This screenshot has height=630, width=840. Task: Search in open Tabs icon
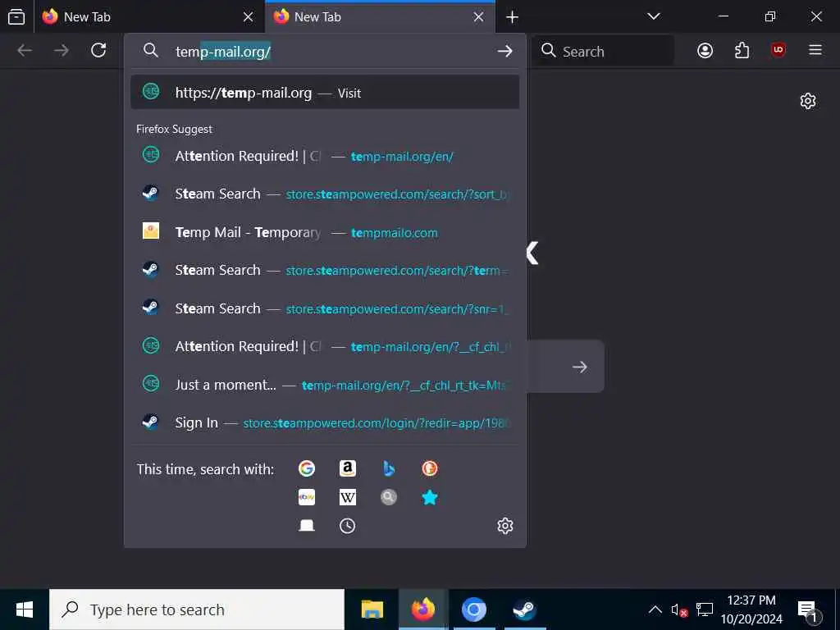[x=307, y=526]
